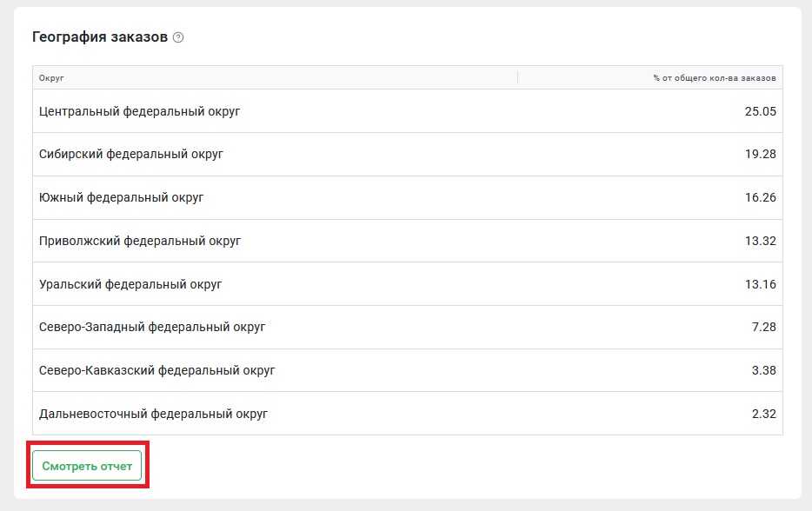This screenshot has height=511, width=812.
Task: Click the 7.28 percentage value
Action: click(x=764, y=328)
